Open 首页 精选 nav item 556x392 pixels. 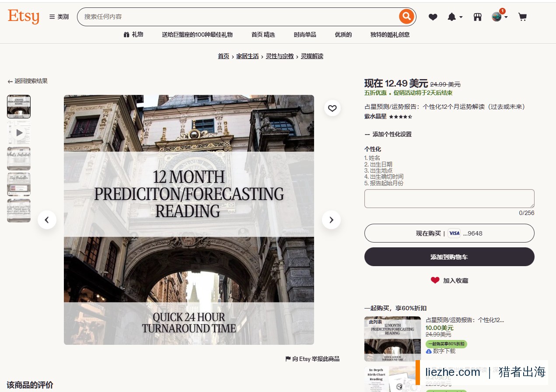coord(263,35)
